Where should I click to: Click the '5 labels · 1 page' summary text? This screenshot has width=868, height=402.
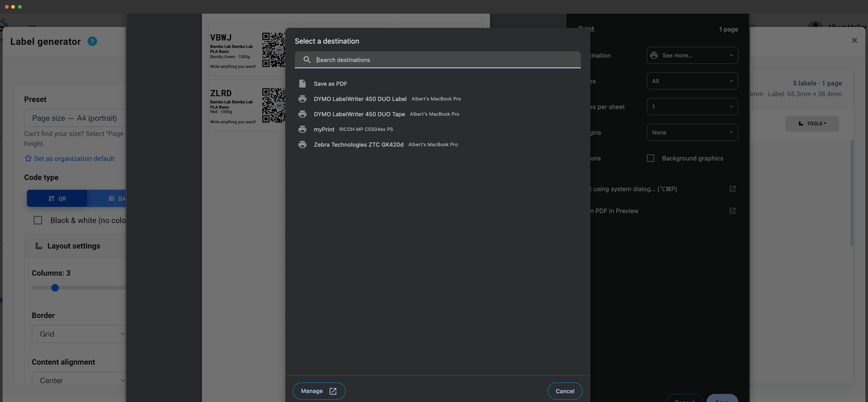(817, 83)
